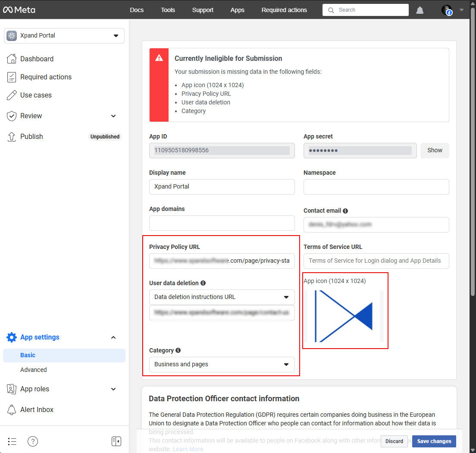Follow the Learn More link
The width and height of the screenshot is (476, 453).
point(188,449)
